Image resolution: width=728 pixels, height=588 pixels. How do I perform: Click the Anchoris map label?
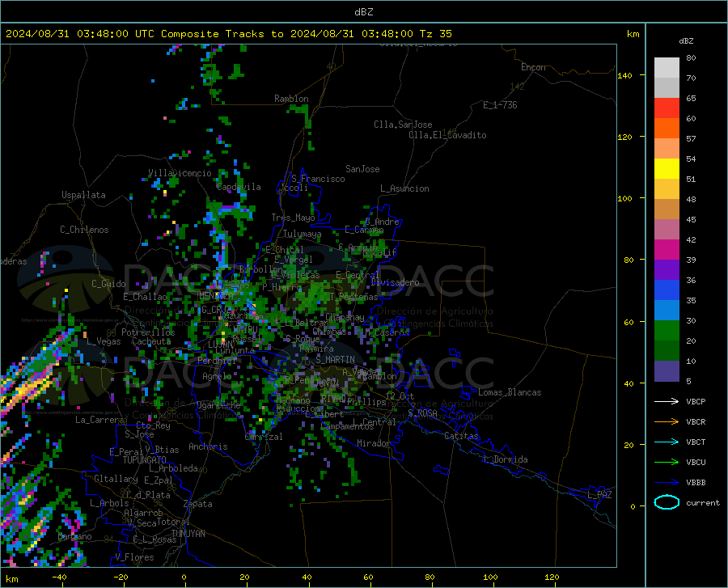point(208,446)
